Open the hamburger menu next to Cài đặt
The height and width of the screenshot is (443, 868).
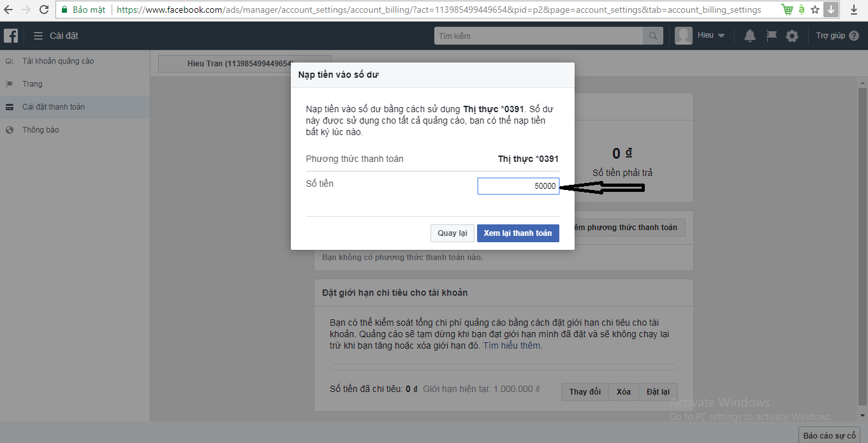click(38, 36)
